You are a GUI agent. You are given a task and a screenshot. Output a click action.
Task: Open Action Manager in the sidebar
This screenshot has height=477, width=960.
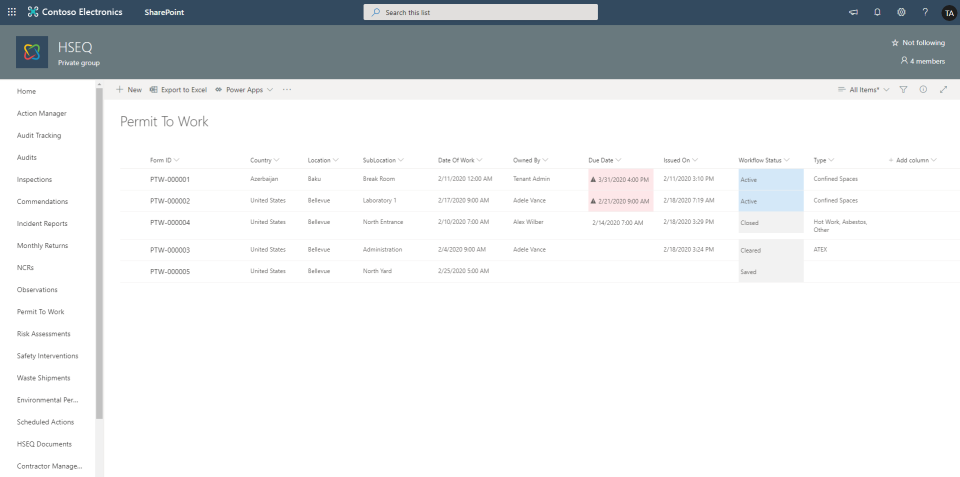(x=42, y=113)
